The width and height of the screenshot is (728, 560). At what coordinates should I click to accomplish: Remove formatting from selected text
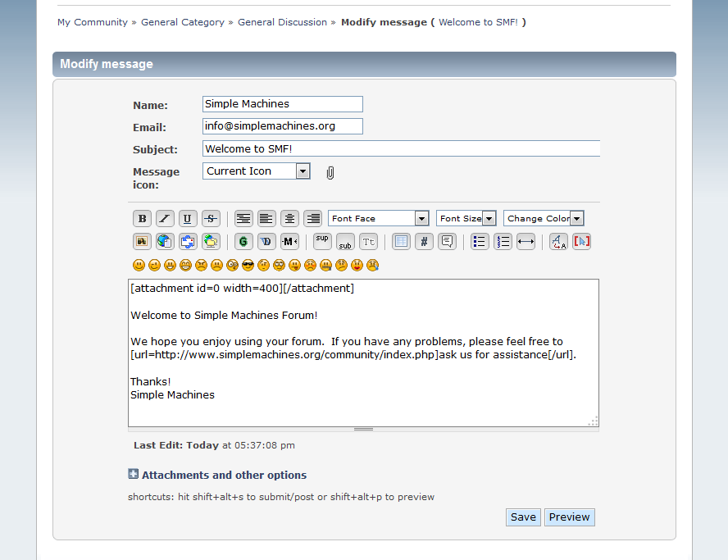[x=558, y=241]
